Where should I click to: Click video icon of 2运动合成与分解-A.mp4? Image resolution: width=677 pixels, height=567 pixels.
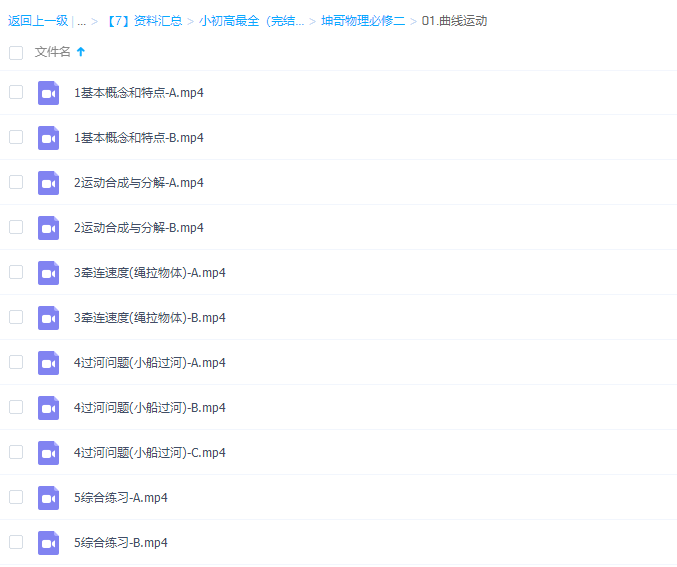pyautogui.click(x=49, y=183)
